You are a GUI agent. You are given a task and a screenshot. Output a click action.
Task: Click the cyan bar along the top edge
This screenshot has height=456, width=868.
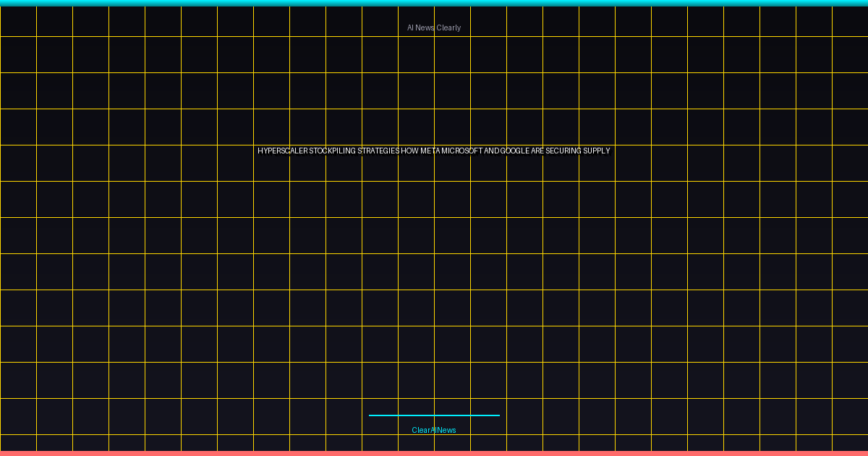point(434,3)
